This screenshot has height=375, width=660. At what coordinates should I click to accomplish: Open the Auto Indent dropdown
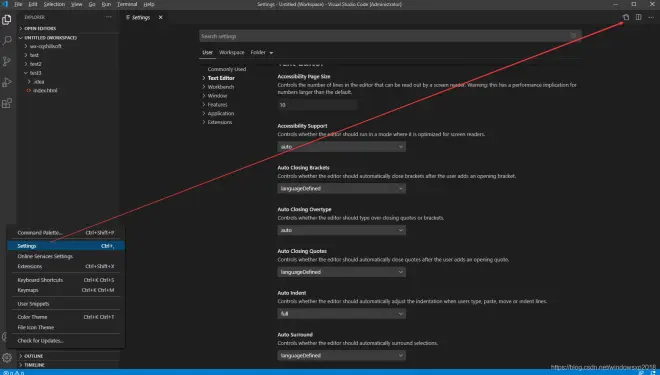click(341, 314)
